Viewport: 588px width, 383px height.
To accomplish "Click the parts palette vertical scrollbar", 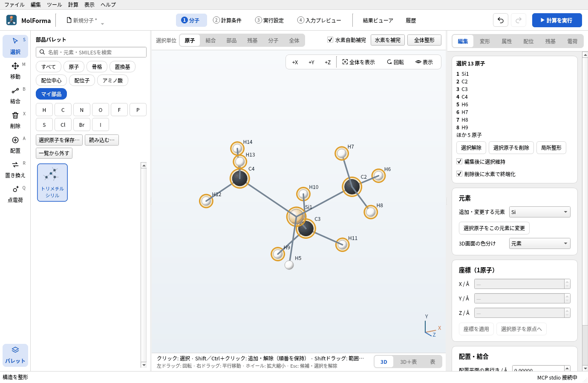I will pyautogui.click(x=144, y=265).
